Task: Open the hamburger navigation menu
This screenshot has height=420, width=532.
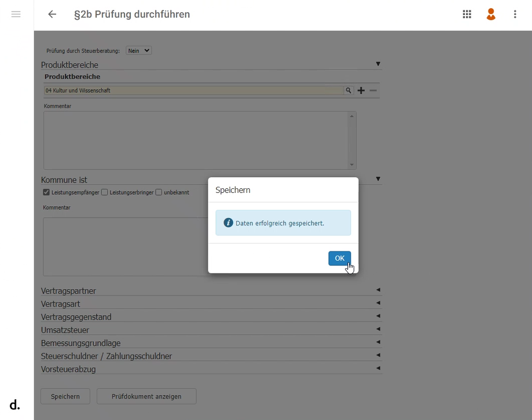Action: click(x=16, y=14)
